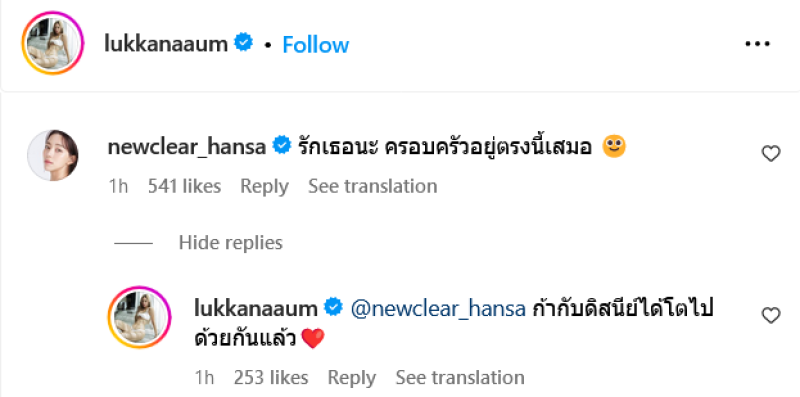
Task: Like newclear_hansa's comment with heart icon
Action: point(770,154)
